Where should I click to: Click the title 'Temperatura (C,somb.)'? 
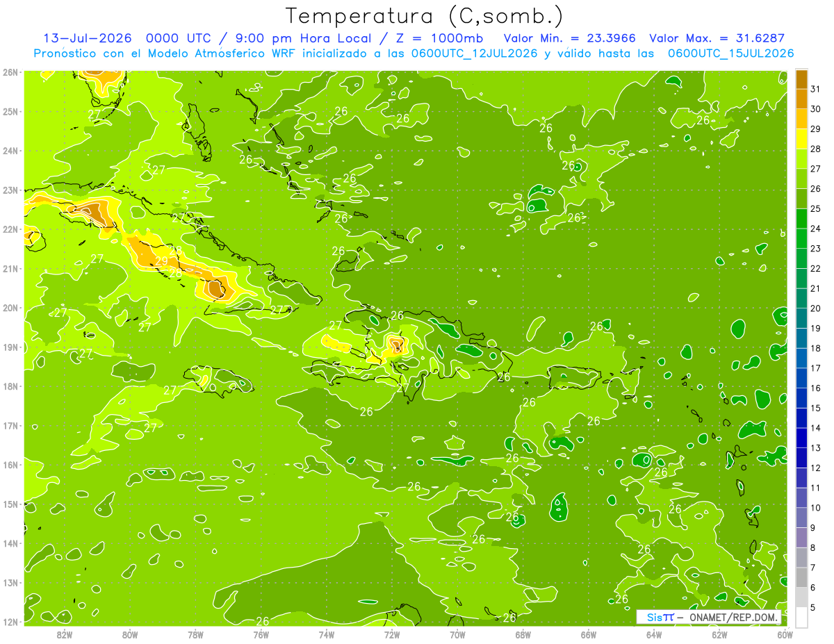[425, 16]
